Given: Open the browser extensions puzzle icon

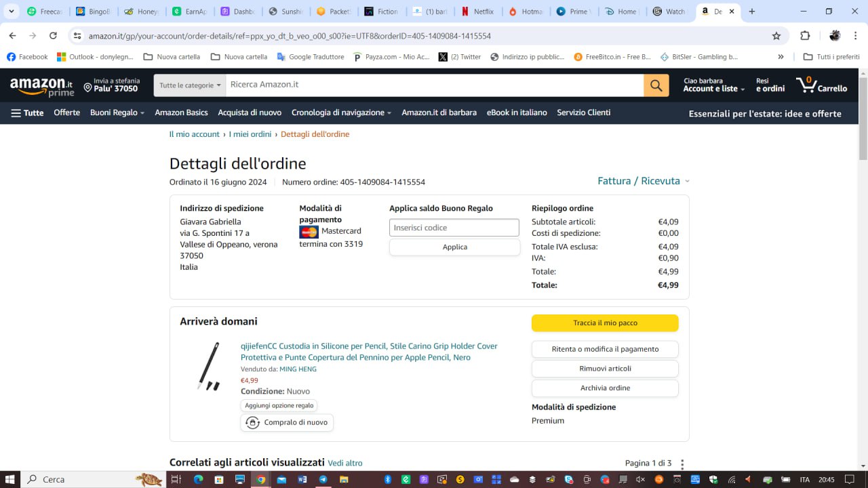Looking at the screenshot, I should (805, 36).
